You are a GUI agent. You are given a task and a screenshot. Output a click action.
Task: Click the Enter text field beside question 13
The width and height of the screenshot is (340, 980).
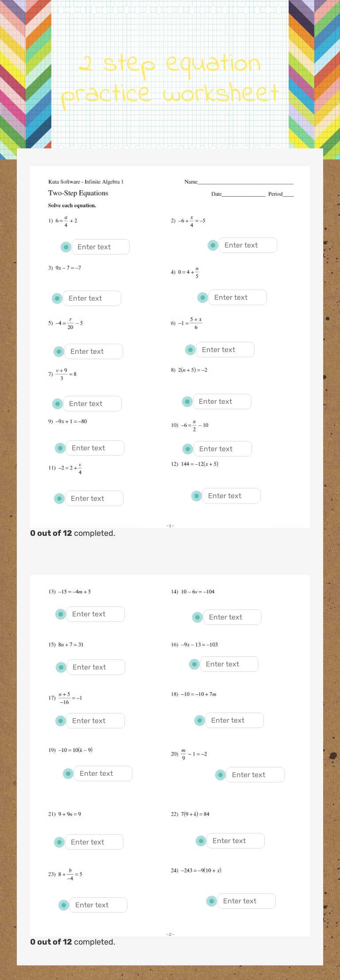click(96, 614)
